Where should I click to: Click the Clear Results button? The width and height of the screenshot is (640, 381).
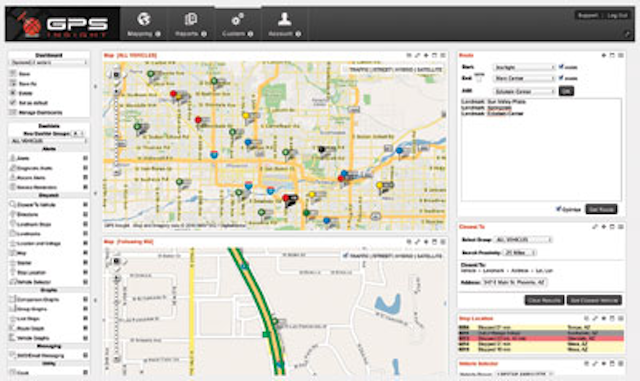[544, 300]
